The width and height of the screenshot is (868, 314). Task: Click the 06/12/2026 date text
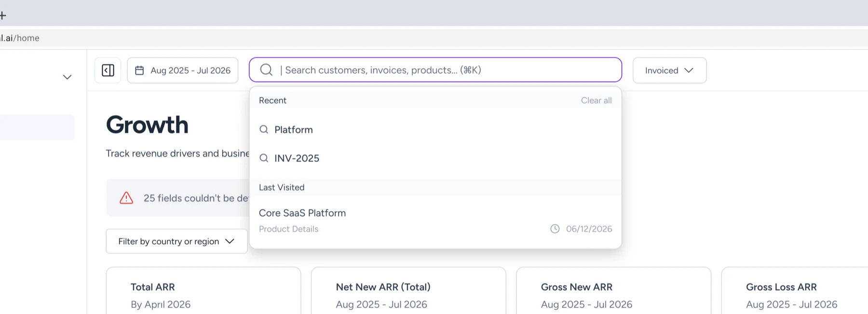click(x=589, y=229)
